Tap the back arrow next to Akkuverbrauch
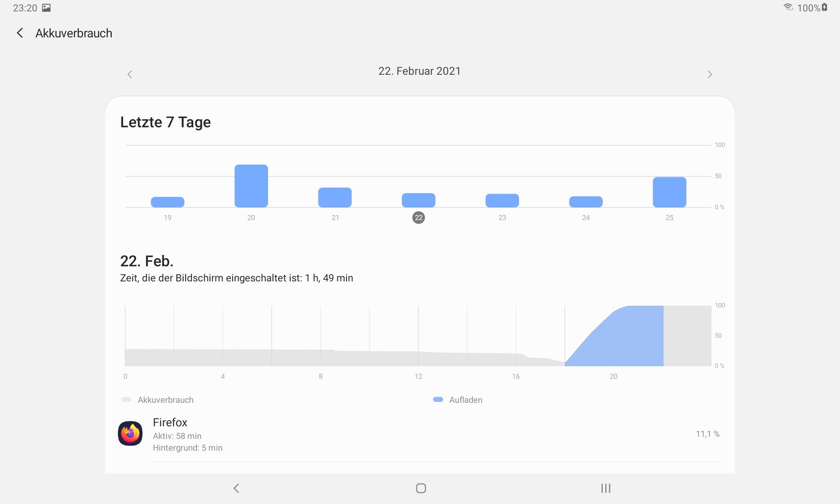The width and height of the screenshot is (840, 504). point(20,33)
